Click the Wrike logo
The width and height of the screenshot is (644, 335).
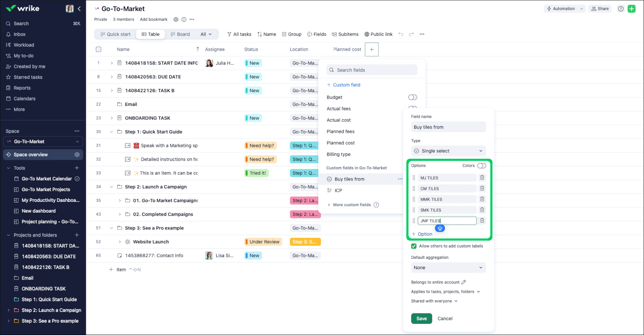[23, 8]
